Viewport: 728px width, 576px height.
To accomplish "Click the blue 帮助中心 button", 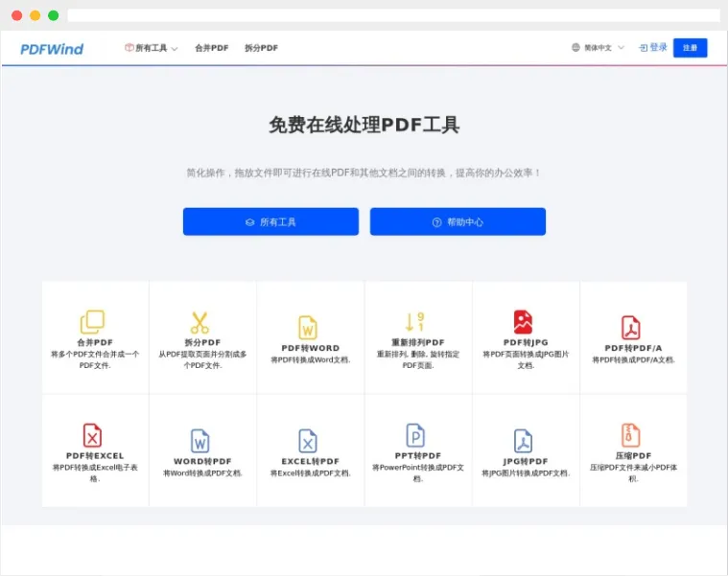I will click(458, 221).
